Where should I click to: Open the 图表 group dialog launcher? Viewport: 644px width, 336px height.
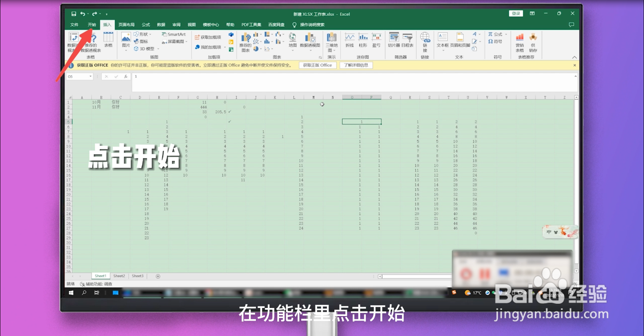pyautogui.click(x=320, y=57)
